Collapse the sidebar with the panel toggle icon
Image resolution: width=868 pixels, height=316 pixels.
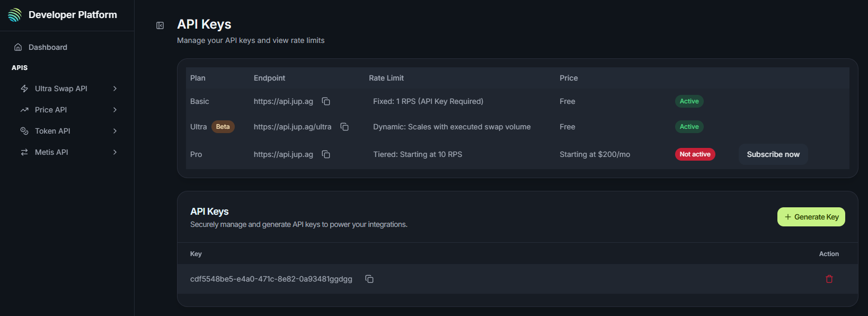160,25
